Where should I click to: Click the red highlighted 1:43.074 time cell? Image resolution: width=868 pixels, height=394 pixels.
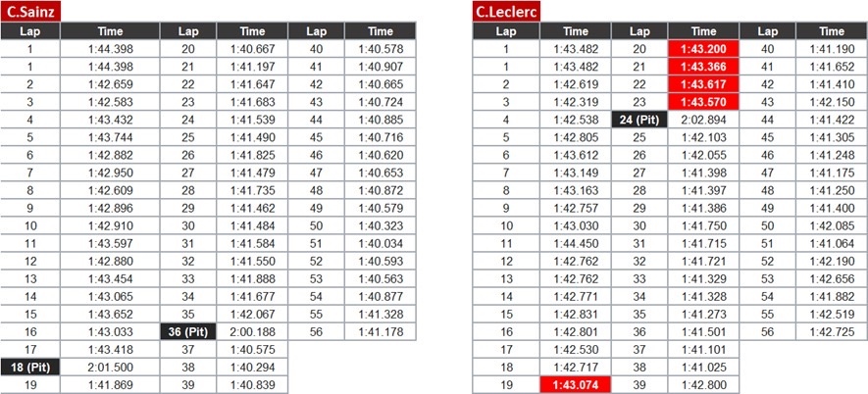pyautogui.click(x=576, y=384)
